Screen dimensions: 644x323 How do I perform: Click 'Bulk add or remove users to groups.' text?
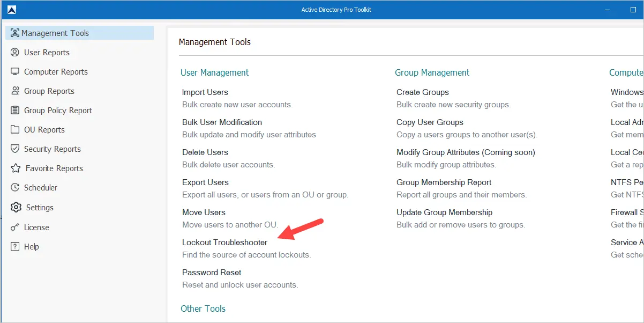click(461, 224)
